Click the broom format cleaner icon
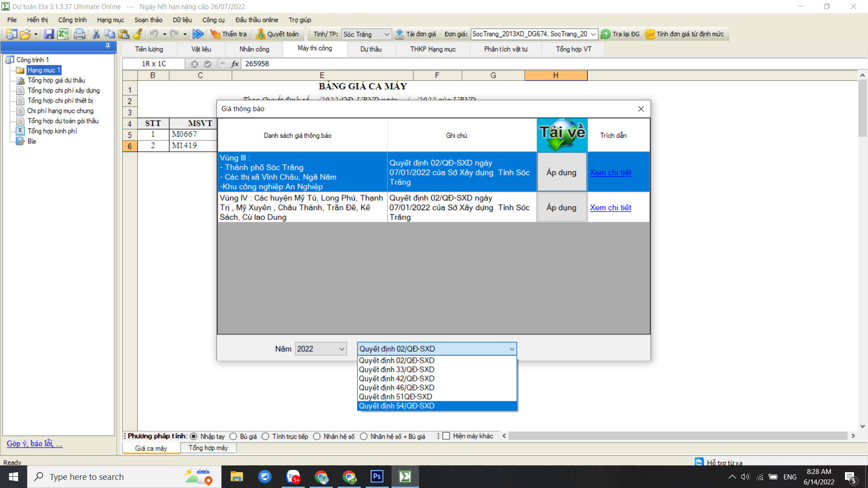This screenshot has width=868, height=488. coord(138,34)
